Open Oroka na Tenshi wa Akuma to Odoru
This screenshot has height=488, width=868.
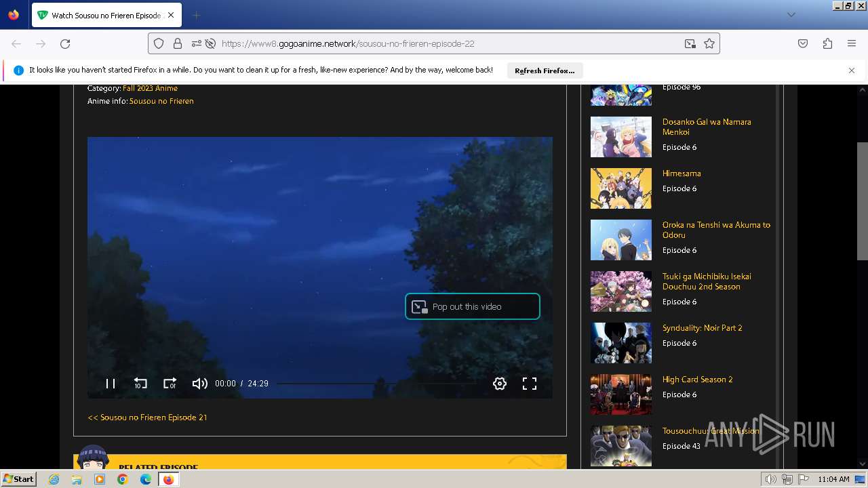click(716, 230)
